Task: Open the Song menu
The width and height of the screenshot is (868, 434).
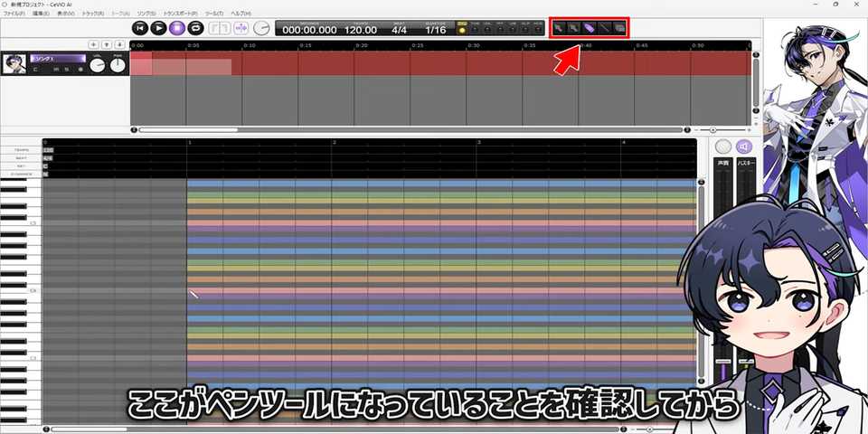Action: point(146,13)
